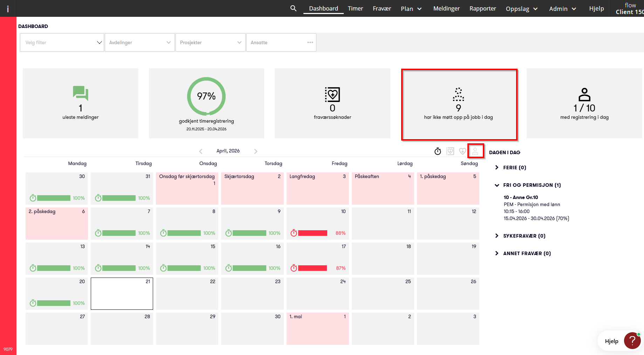The image size is (644, 355).
Task: Open the Velg filter dropdown
Action: pyautogui.click(x=62, y=42)
